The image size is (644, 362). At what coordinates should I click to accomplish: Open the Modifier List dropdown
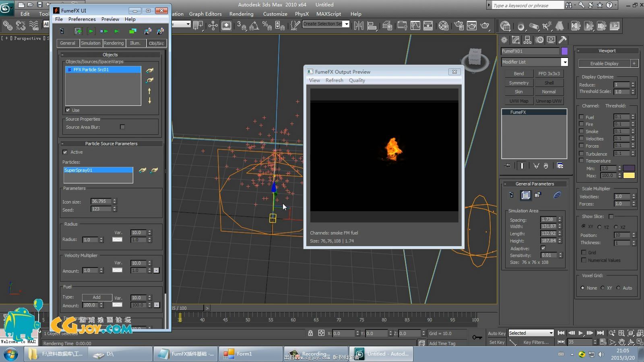coord(564,62)
